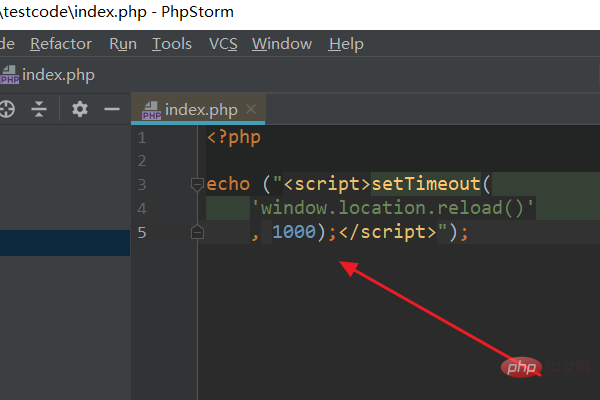Screen dimensions: 600x400
Task: Collapse code fold marker at line 3
Action: click(x=197, y=184)
